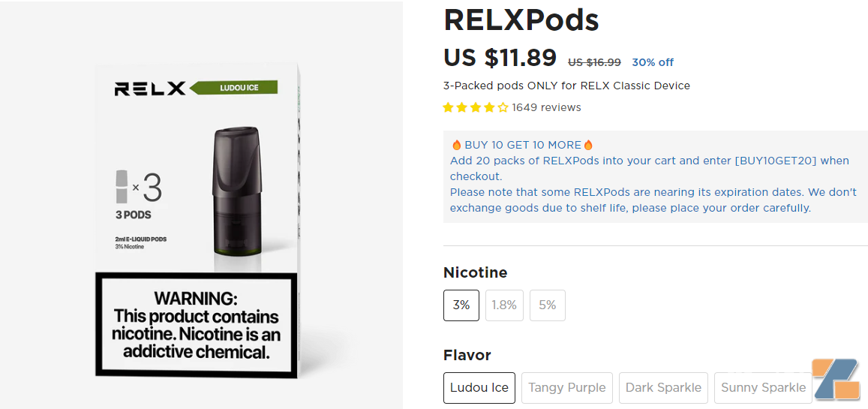This screenshot has height=409, width=868.
Task: Open the 1649 reviews link
Action: [546, 107]
